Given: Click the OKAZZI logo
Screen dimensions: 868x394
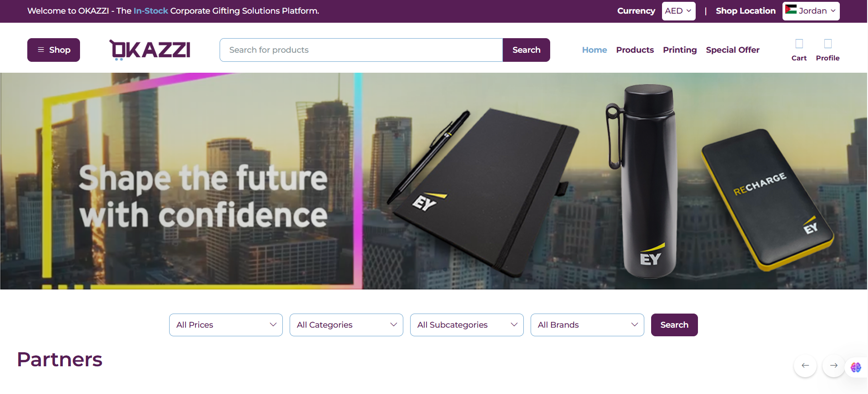Looking at the screenshot, I should [150, 50].
